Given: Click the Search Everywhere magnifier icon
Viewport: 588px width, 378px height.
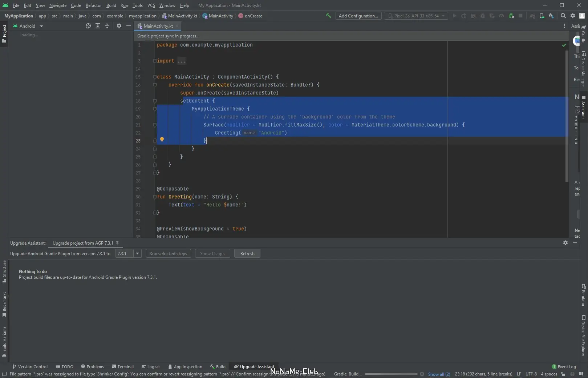Looking at the screenshot, I should (563, 16).
